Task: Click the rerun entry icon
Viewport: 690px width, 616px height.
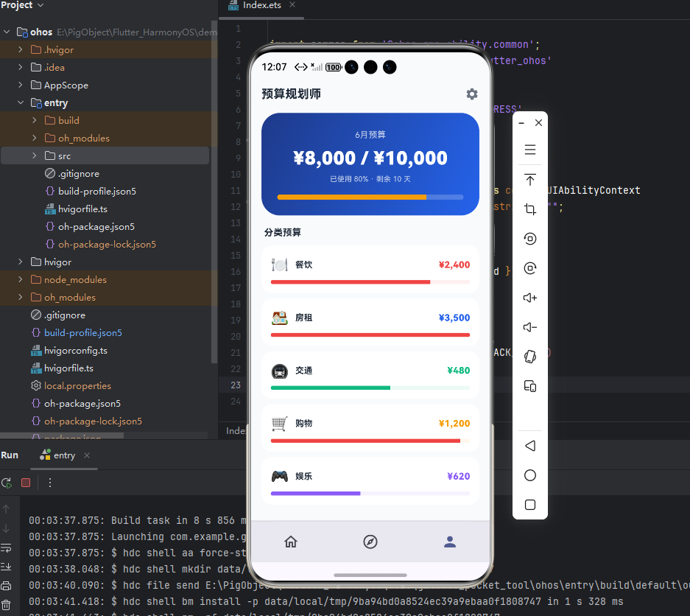Action: 7,483
